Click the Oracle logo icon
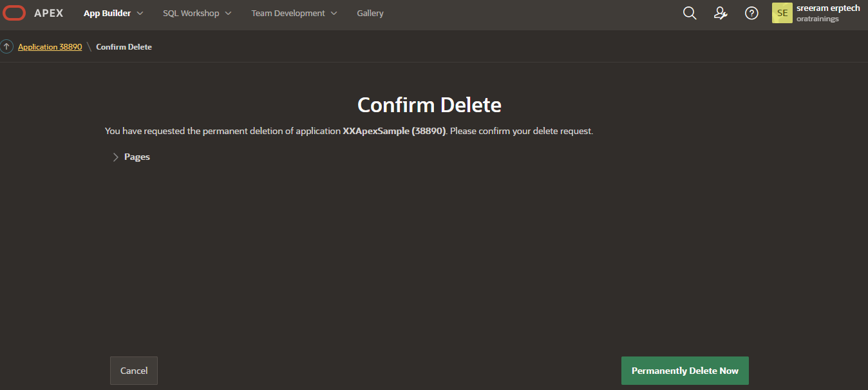This screenshot has width=868, height=390. click(14, 13)
